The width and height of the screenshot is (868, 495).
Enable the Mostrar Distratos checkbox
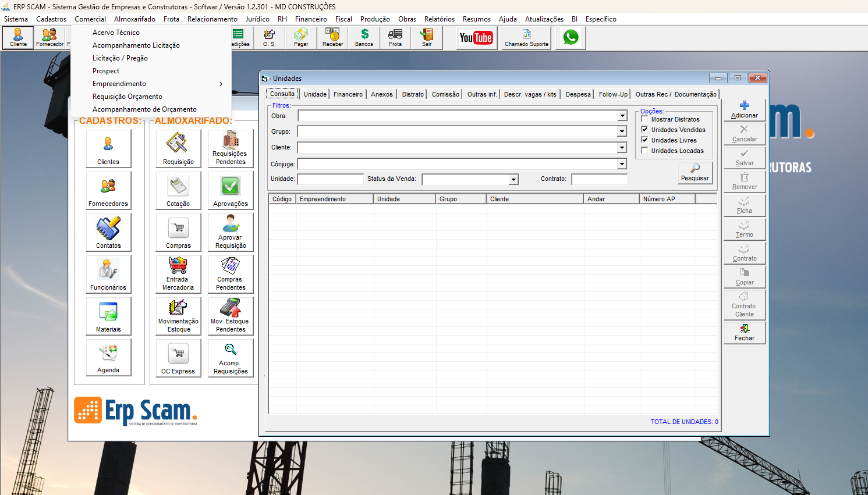[x=644, y=119]
